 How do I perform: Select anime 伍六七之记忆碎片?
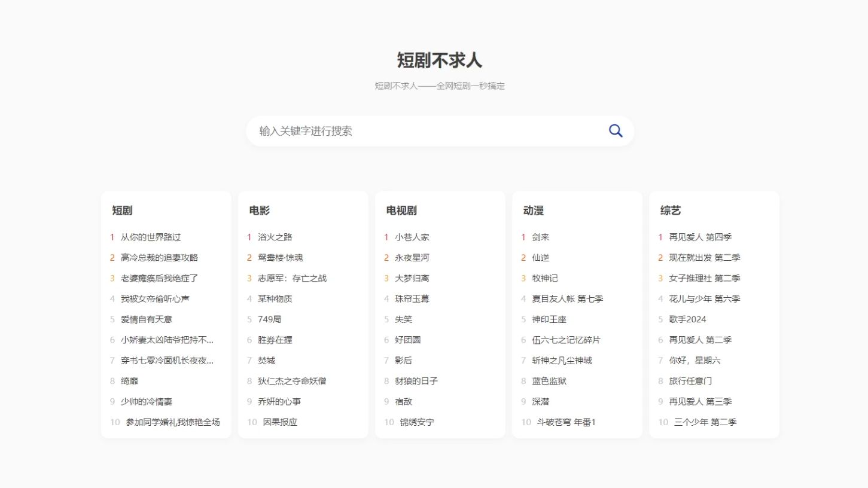[566, 340]
